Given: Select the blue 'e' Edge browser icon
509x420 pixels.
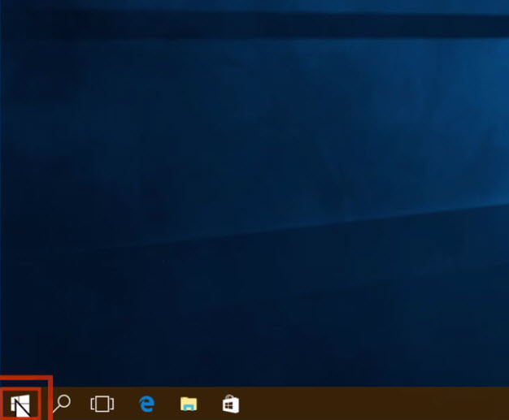Looking at the screenshot, I should (x=147, y=403).
